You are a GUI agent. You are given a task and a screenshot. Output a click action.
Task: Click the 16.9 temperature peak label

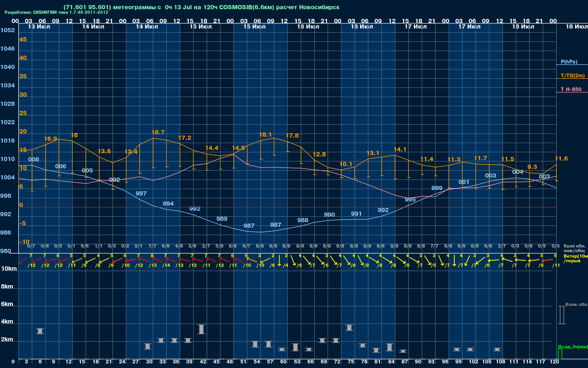pyautogui.click(x=51, y=139)
